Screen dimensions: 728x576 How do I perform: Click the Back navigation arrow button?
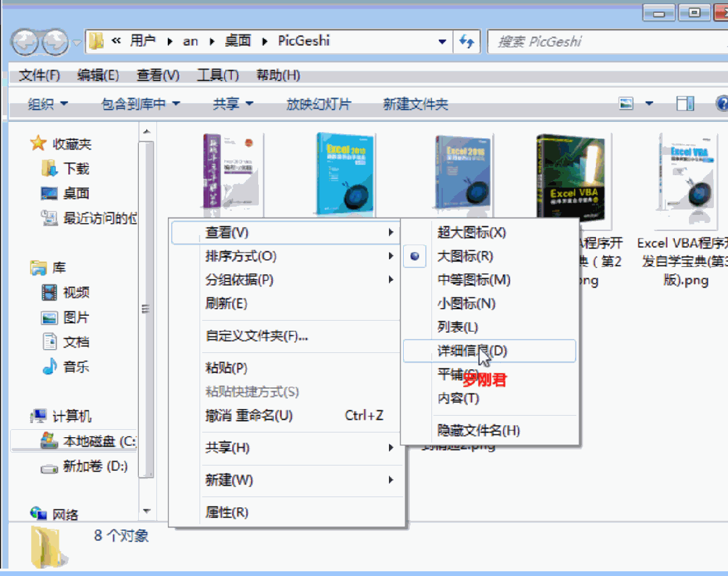click(26, 42)
